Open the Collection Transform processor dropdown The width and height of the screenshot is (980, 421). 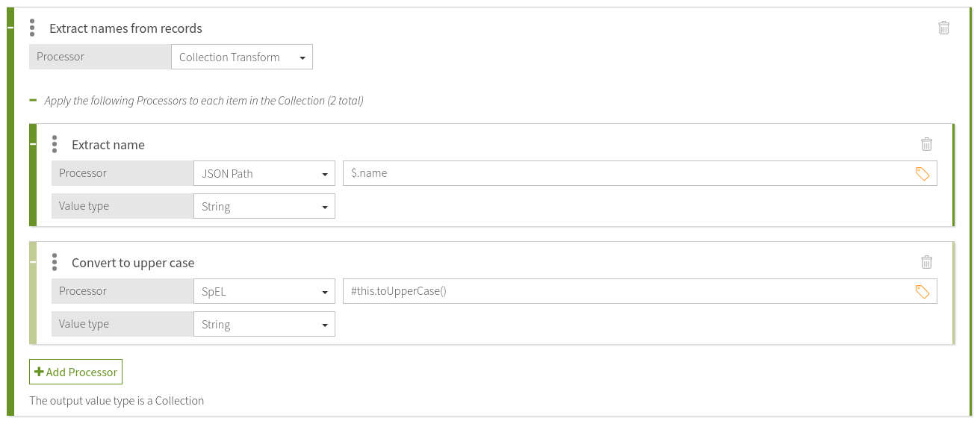click(241, 57)
